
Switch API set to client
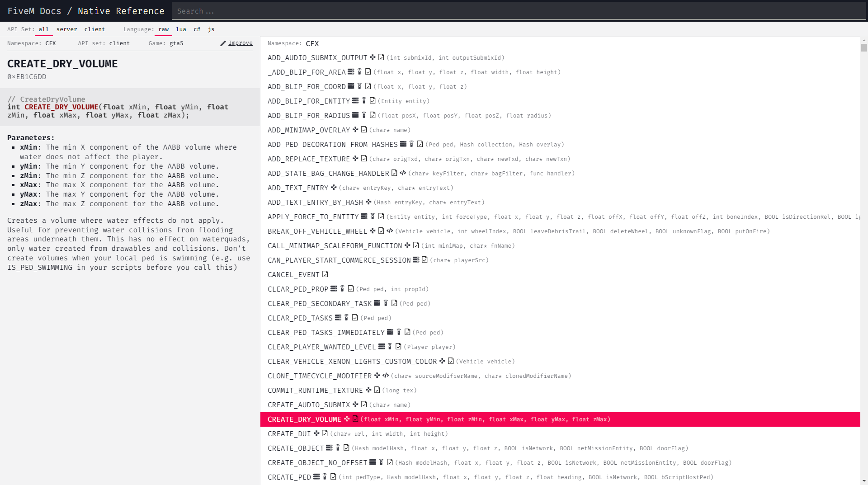[94, 29]
